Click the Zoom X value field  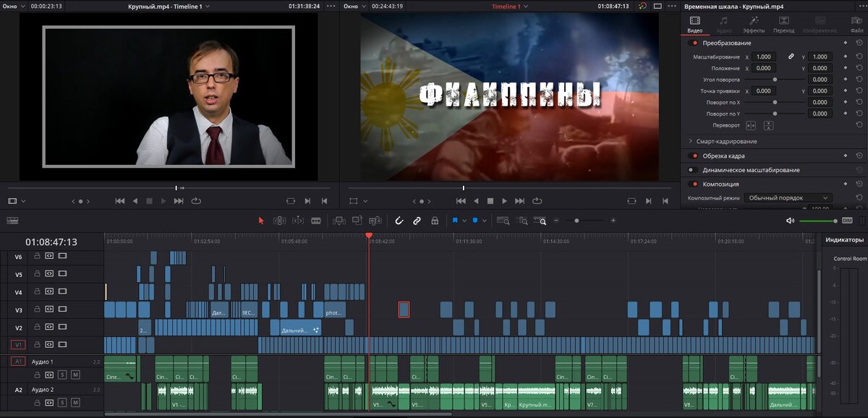pyautogui.click(x=764, y=56)
